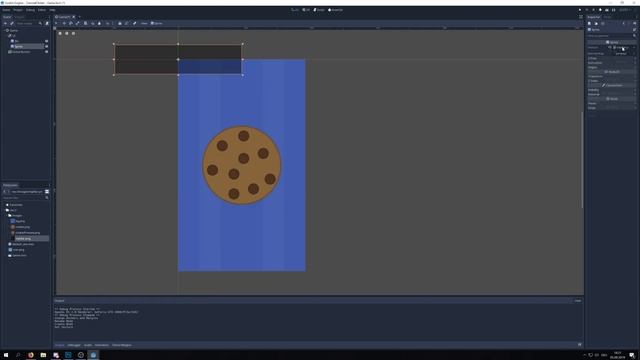The image size is (640, 360).
Task: Expand the Transform section in the Inspector
Action: (x=611, y=76)
